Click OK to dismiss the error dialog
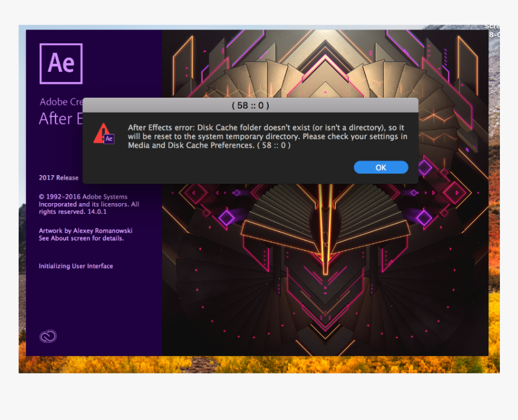 [x=381, y=167]
